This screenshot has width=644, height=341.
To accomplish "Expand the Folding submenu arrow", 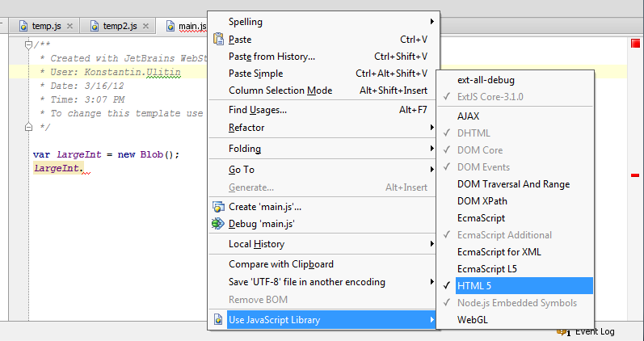I will tap(432, 149).
